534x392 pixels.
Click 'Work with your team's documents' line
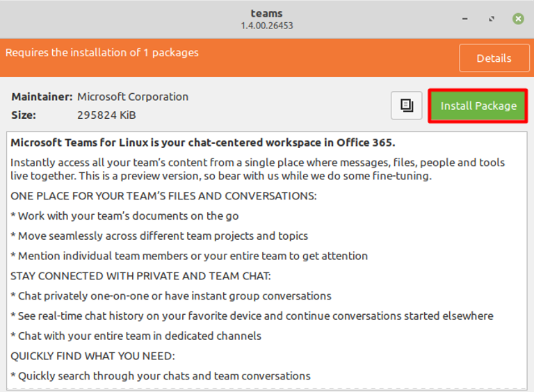(x=124, y=216)
